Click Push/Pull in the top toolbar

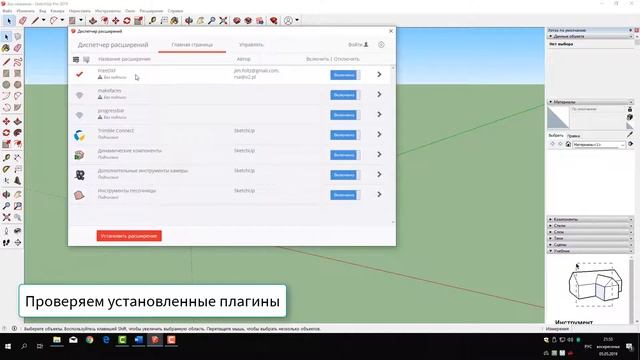click(x=93, y=20)
